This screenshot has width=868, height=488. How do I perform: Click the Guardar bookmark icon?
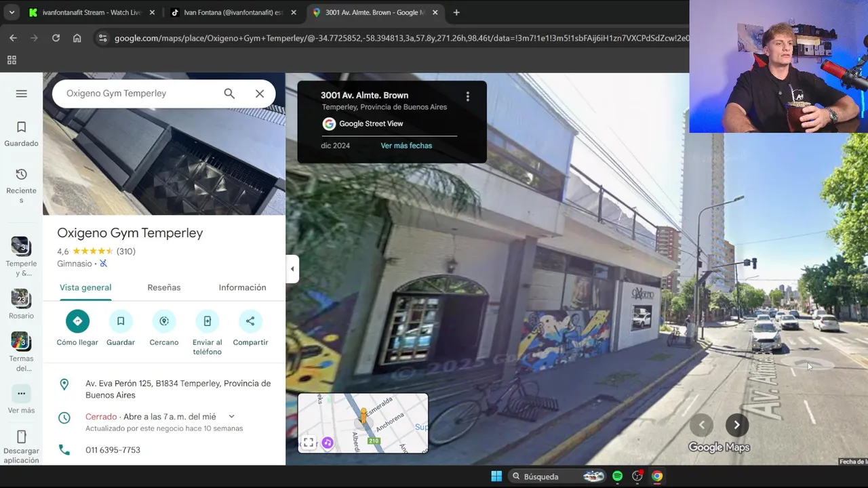tap(121, 321)
